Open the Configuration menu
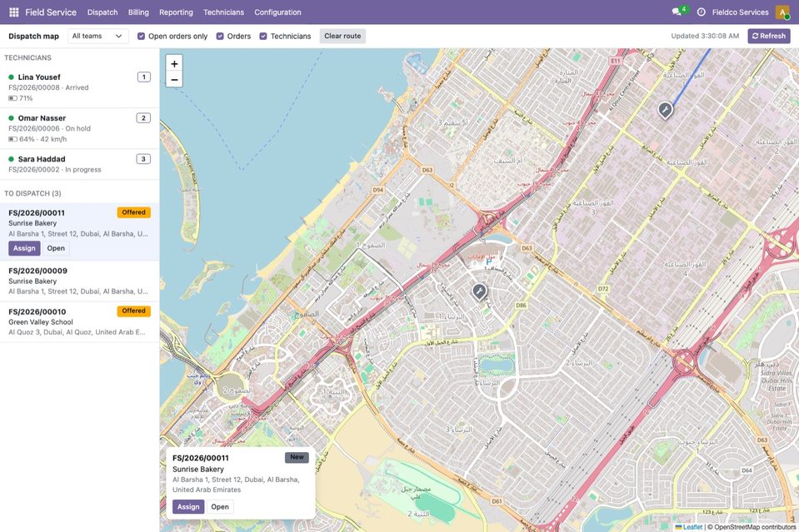This screenshot has width=799, height=532. [x=277, y=12]
